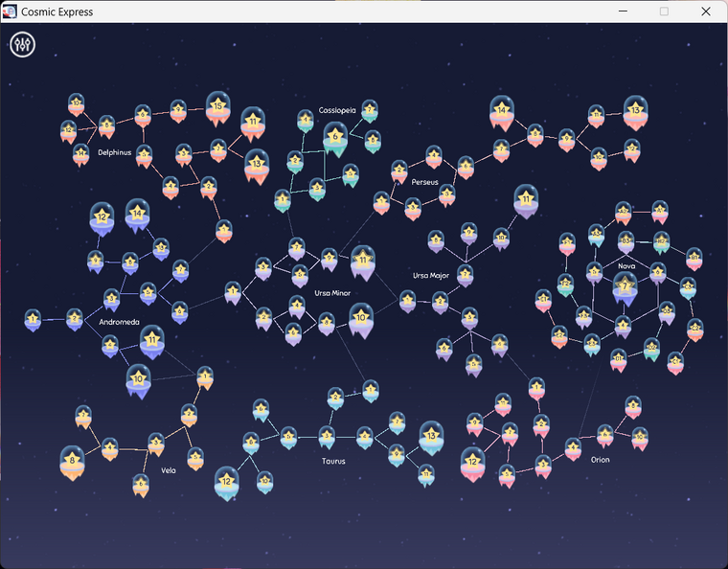This screenshot has width=728, height=569.
Task: Open Perseus level 13 large node
Action: 635,113
